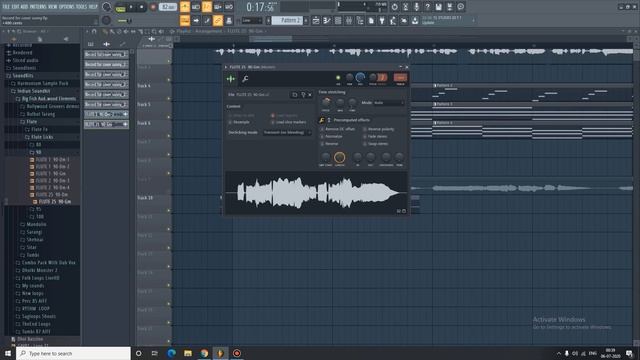Click the Windows Start button
Screen dimensions: 640x360
coord(8,353)
